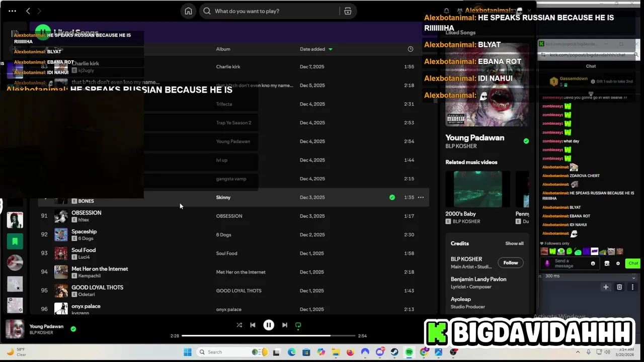Open more options for BONES Skinny row
This screenshot has height=362, width=644.
point(421,198)
